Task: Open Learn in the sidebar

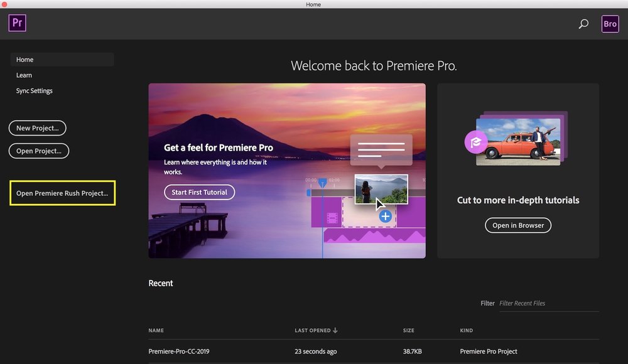Action: tap(24, 75)
